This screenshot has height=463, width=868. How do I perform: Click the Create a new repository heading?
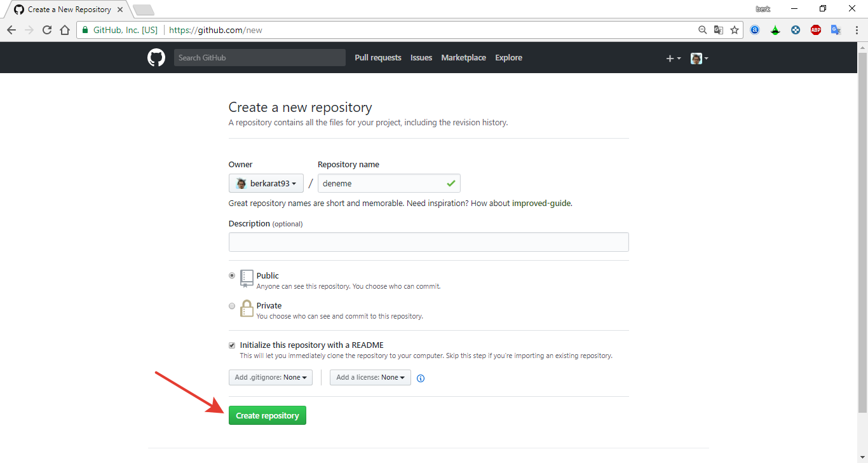301,107
